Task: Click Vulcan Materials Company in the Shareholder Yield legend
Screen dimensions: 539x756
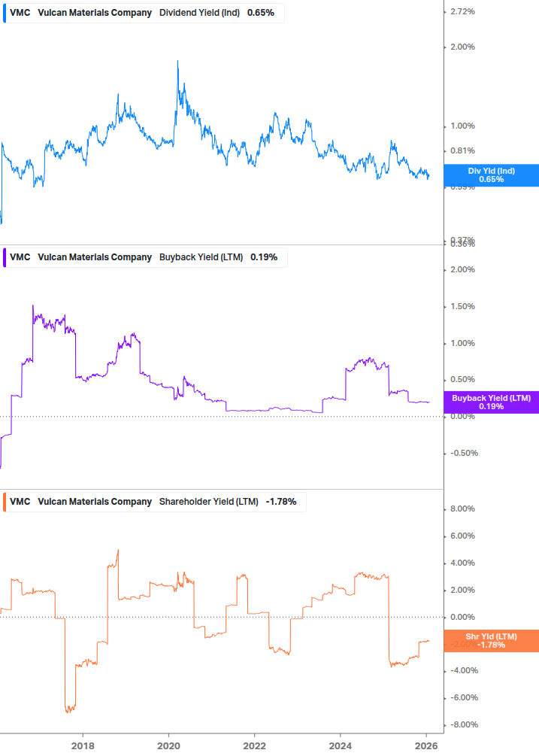Action: pyautogui.click(x=95, y=502)
